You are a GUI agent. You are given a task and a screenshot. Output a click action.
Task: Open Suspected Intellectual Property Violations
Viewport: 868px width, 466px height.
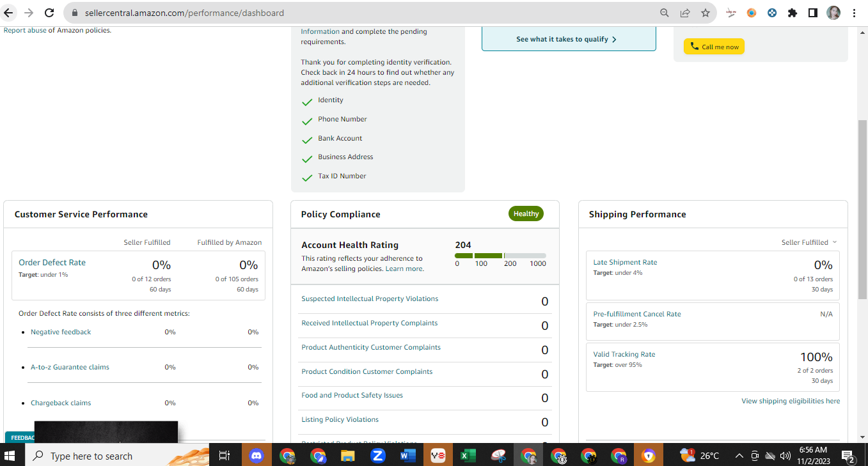(x=370, y=299)
